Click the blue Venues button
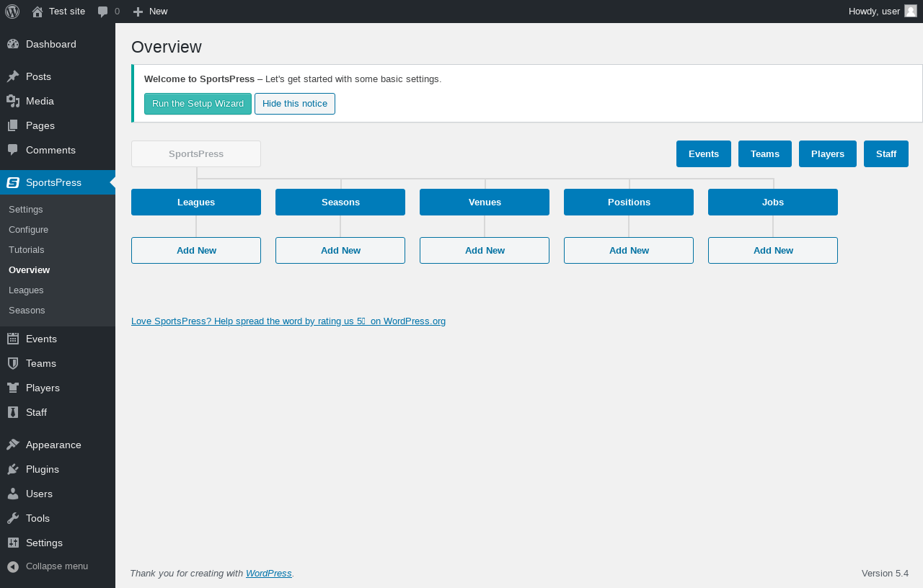Screen dimensions: 923x588 (485, 202)
